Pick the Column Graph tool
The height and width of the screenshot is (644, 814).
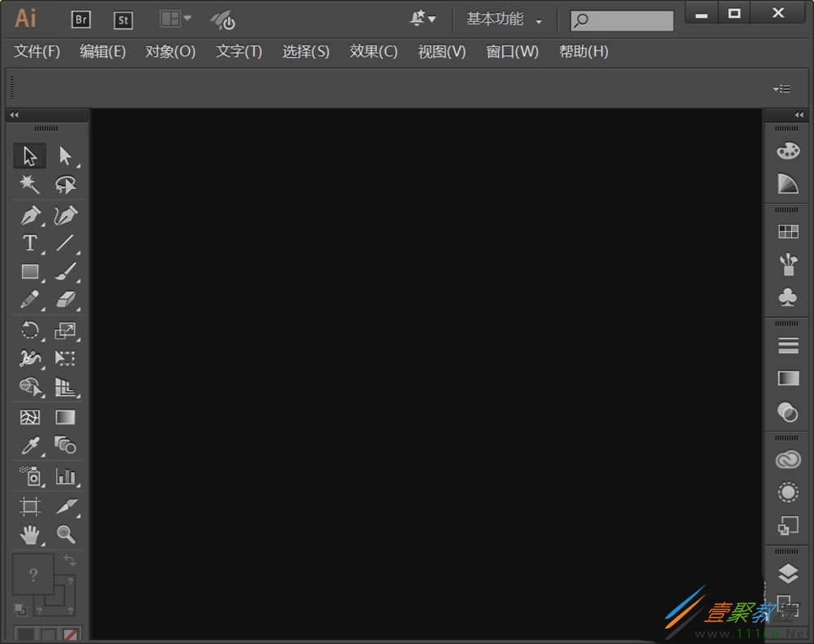click(65, 475)
